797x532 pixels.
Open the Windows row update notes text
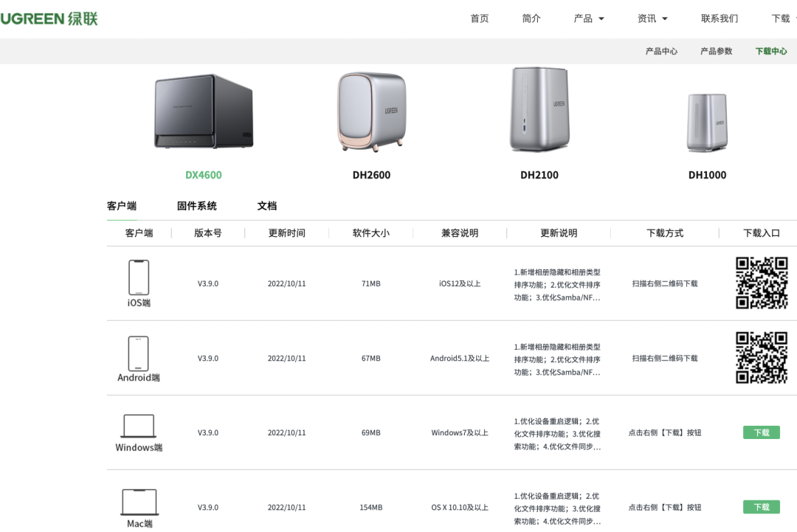[557, 434]
